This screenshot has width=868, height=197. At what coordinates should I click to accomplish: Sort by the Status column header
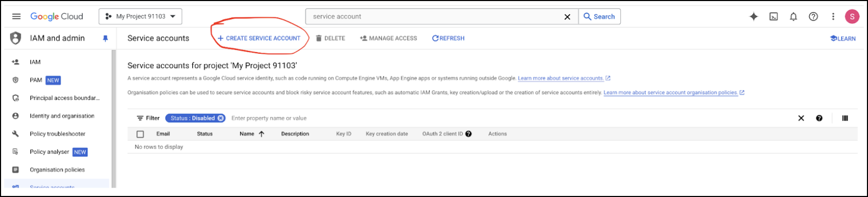(205, 134)
